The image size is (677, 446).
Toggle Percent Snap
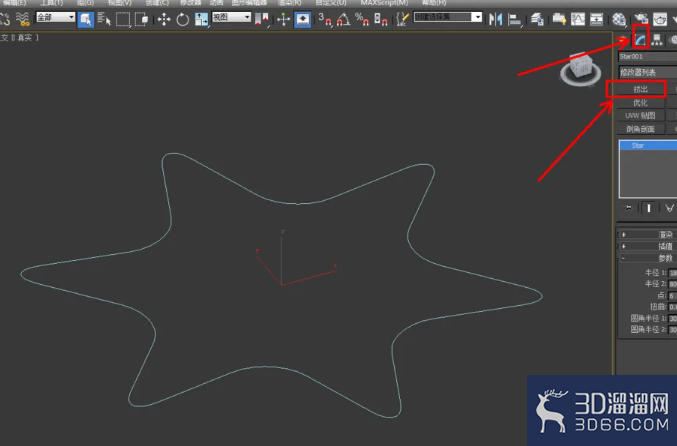(362, 19)
